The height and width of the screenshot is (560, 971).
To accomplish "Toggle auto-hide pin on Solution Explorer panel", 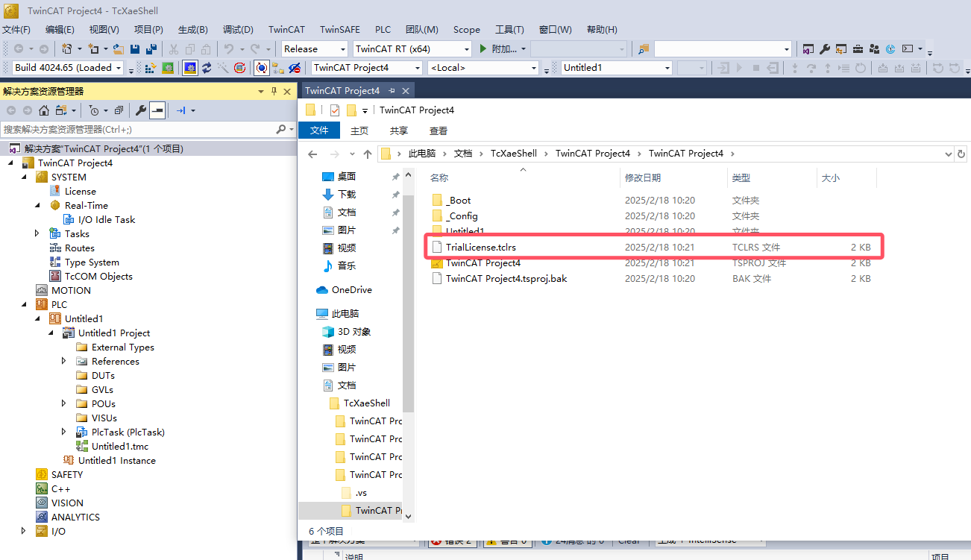I will (x=274, y=91).
